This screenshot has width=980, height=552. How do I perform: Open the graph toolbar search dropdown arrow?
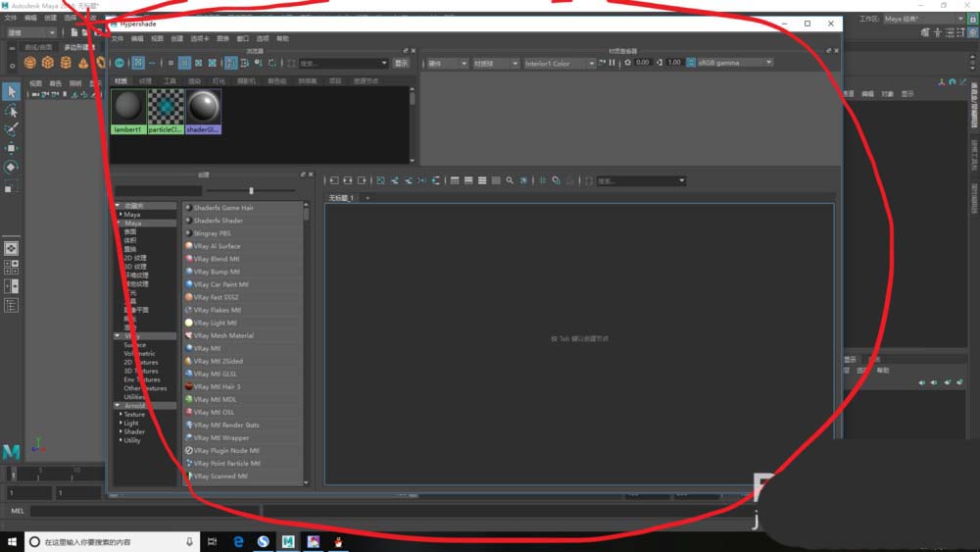(682, 180)
